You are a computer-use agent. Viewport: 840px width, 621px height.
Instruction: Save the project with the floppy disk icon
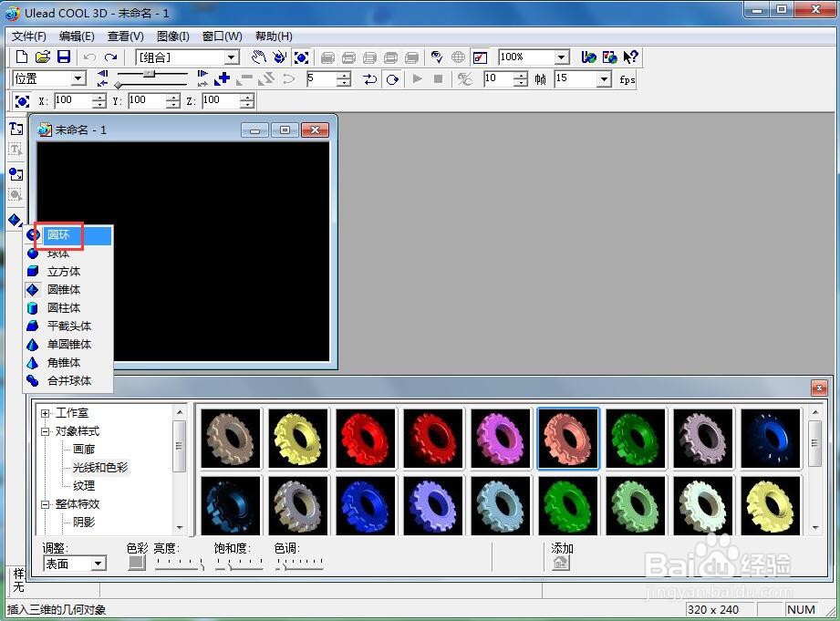point(64,57)
